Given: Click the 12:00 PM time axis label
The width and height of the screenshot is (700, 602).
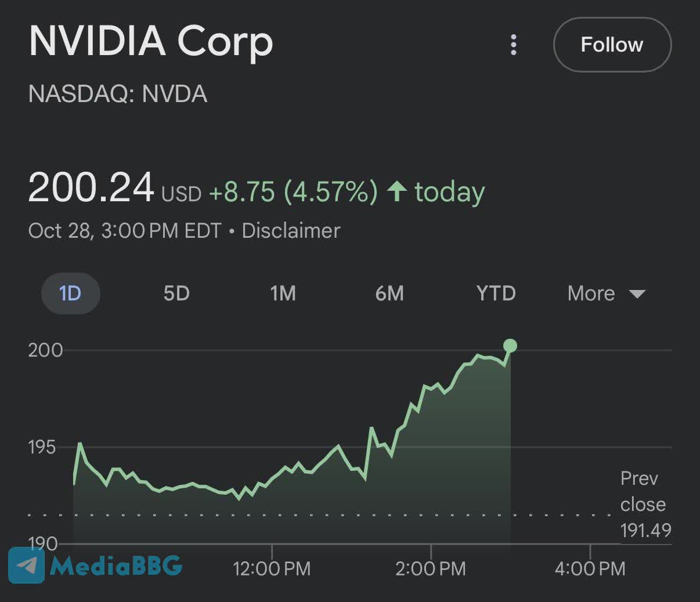Looking at the screenshot, I should (x=272, y=568).
